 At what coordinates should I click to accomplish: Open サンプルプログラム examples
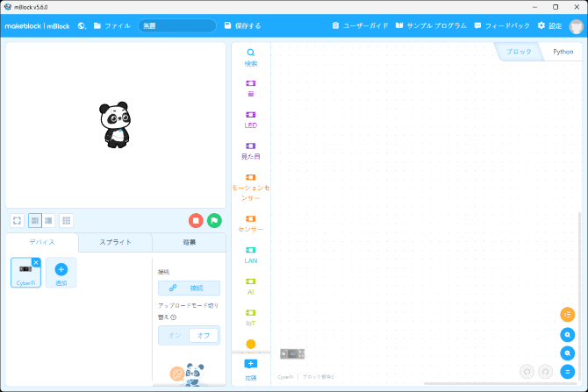click(x=431, y=25)
